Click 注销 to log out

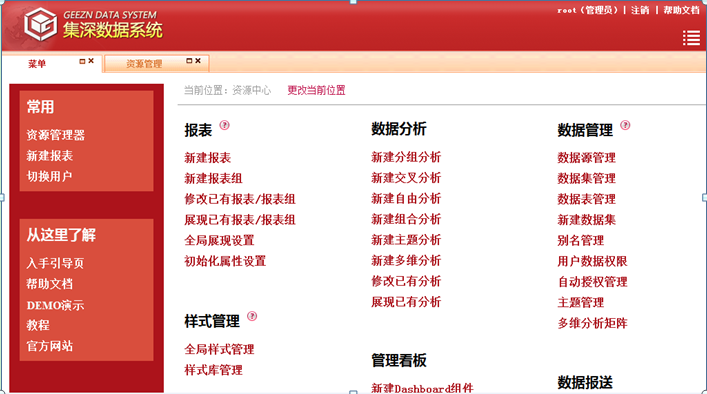(640, 10)
